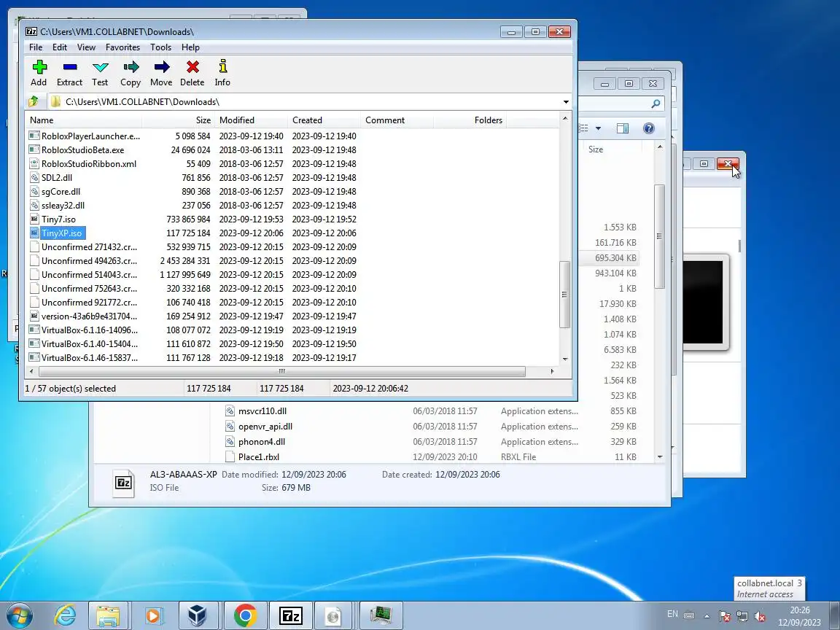The width and height of the screenshot is (840, 630).
Task: Open the File menu in 7-Zip
Action: (x=36, y=47)
